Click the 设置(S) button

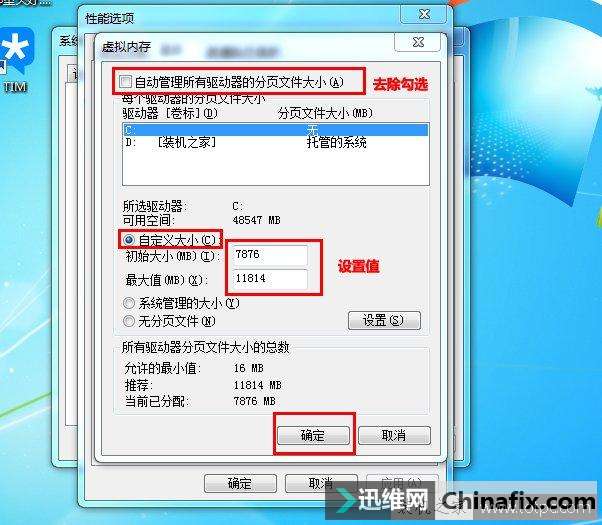(x=384, y=320)
